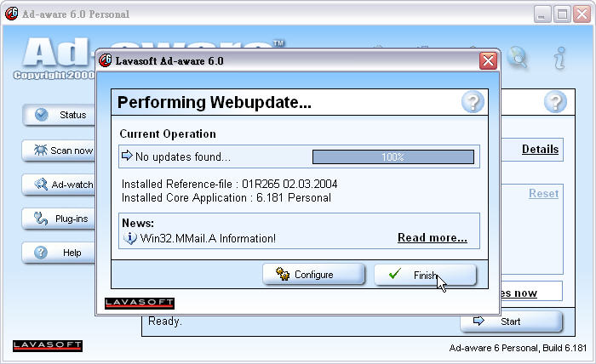Click the Start button in the main window
Screen dimensions: 596x364
coord(511,321)
